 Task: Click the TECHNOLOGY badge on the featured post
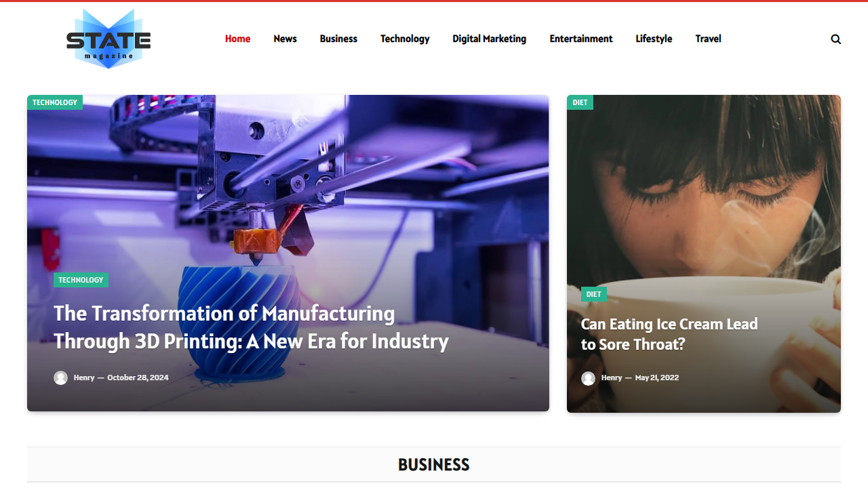[80, 279]
